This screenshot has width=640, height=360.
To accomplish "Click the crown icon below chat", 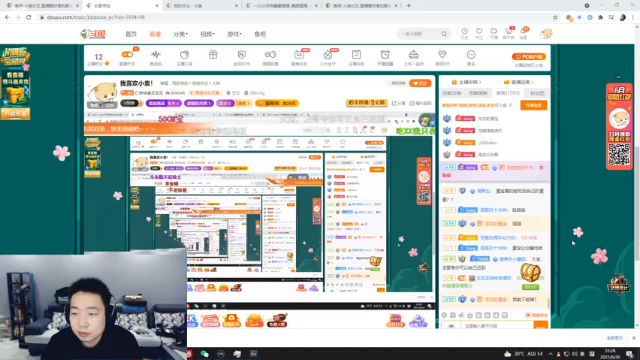I will pyautogui.click(x=470, y=315).
